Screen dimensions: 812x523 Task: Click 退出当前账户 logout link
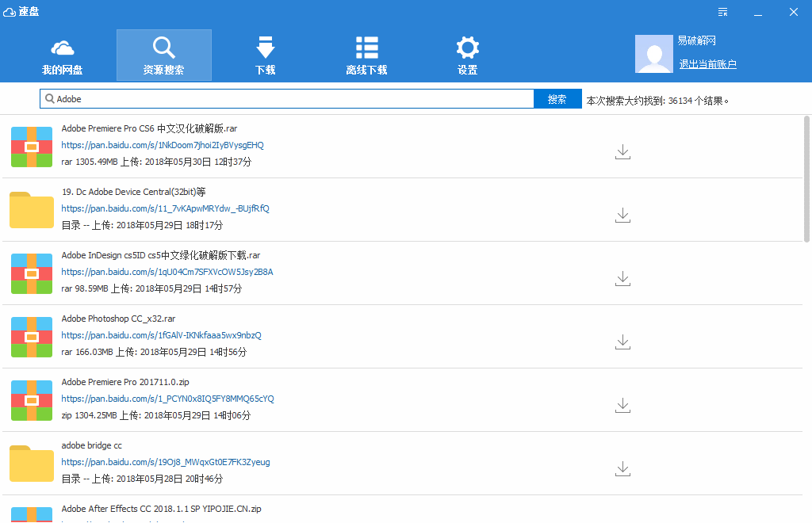708,64
